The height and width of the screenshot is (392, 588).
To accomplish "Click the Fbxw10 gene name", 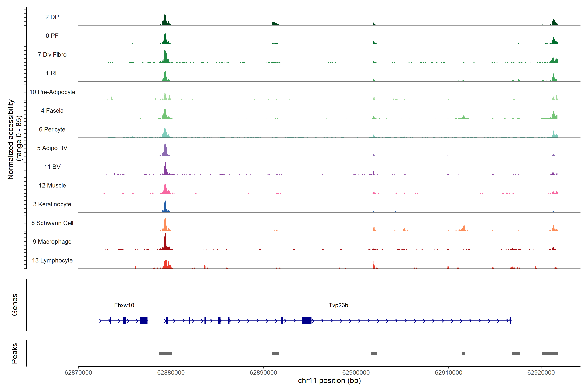I will click(124, 305).
